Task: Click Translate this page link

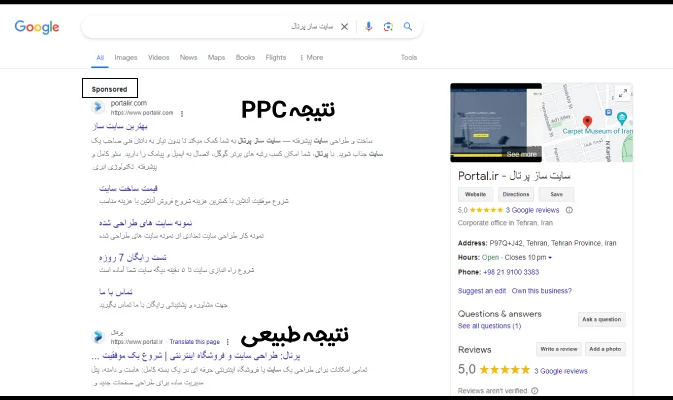Action: [x=194, y=342]
